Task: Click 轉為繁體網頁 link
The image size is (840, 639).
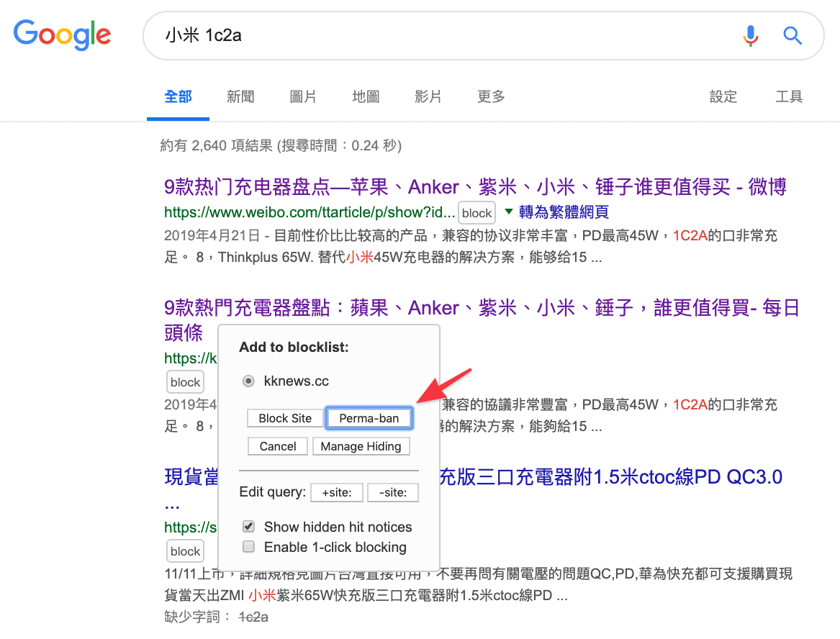Action: click(x=564, y=212)
